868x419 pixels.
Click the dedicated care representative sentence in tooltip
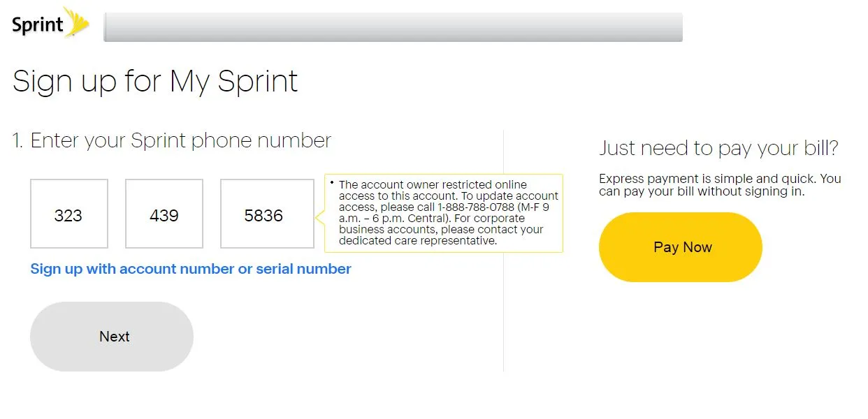tap(441, 230)
